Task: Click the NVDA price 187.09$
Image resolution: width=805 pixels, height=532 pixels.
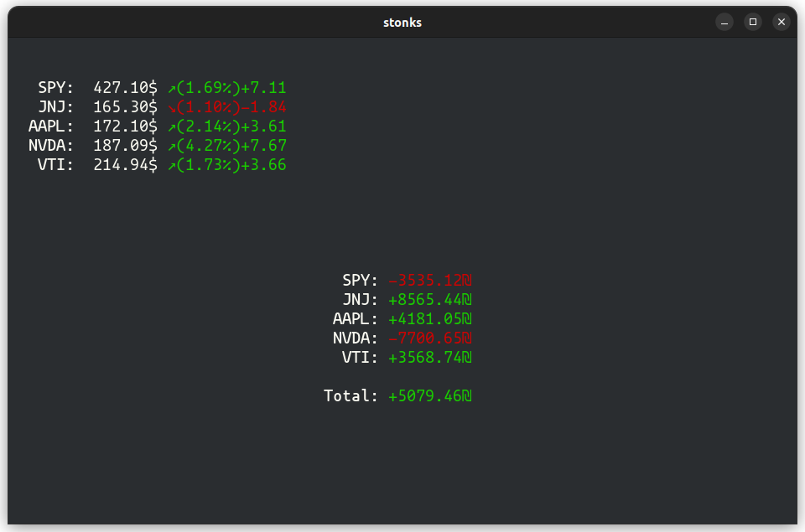Action: (125, 146)
